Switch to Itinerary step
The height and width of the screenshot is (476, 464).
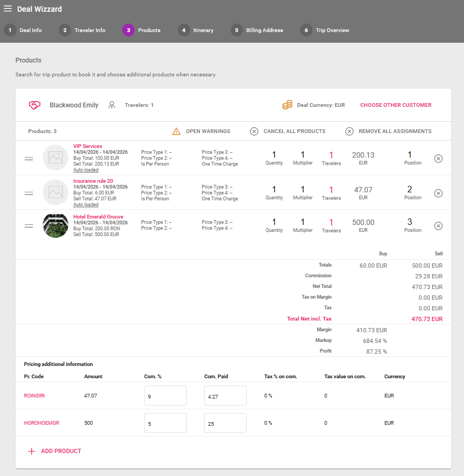[x=196, y=30]
